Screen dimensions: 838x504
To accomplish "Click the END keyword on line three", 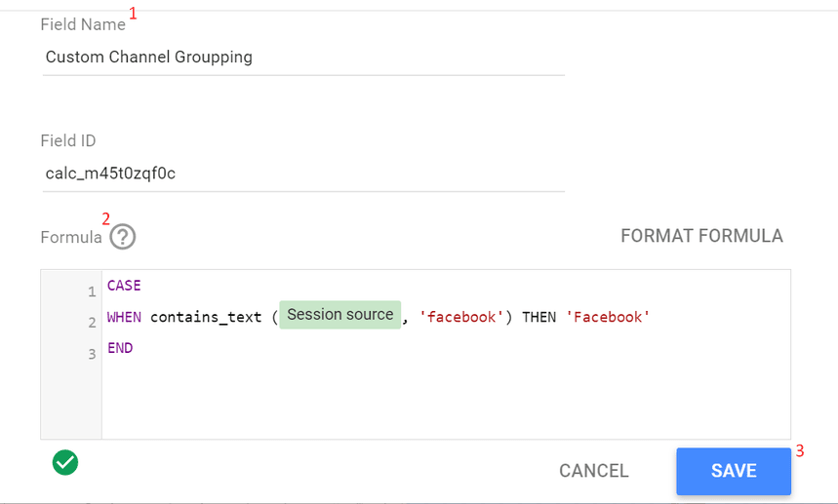I will 120,348.
